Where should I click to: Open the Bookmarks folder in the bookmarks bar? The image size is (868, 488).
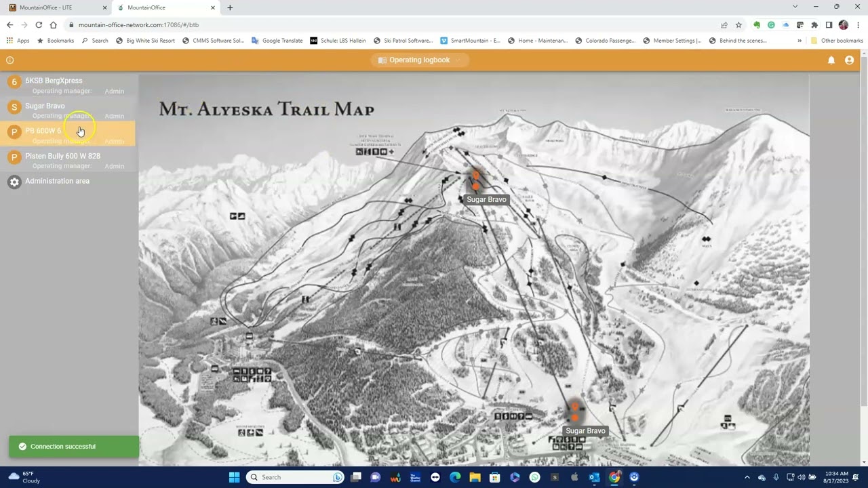55,41
